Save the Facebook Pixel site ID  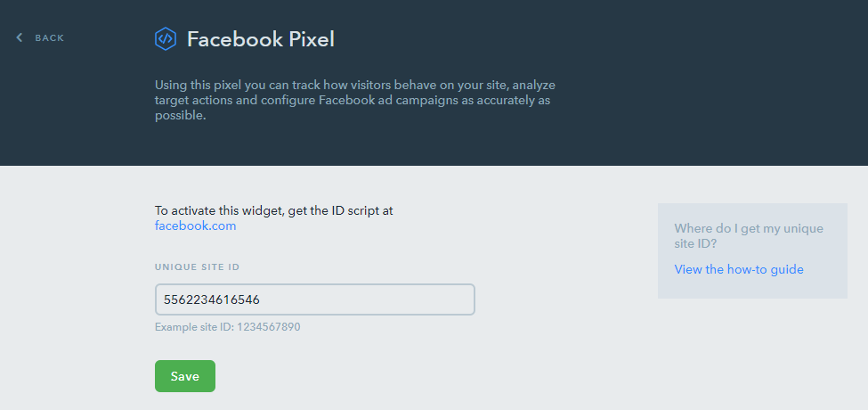click(x=185, y=376)
